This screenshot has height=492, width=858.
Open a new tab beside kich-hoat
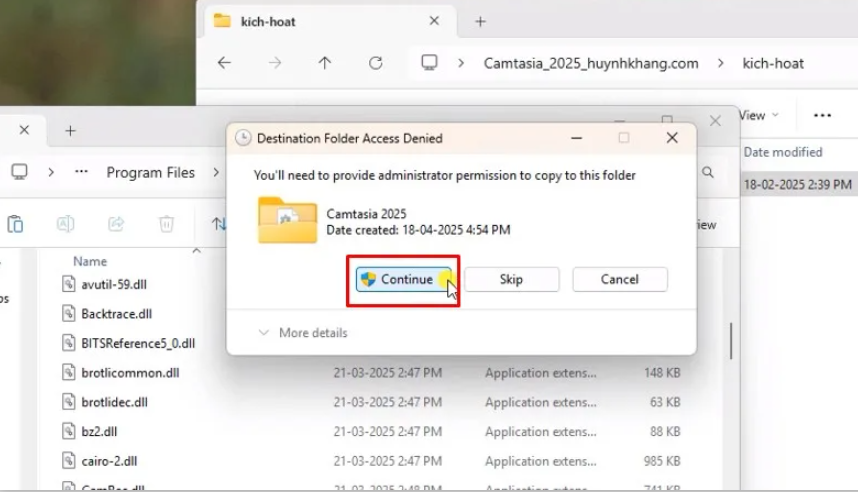coord(480,21)
